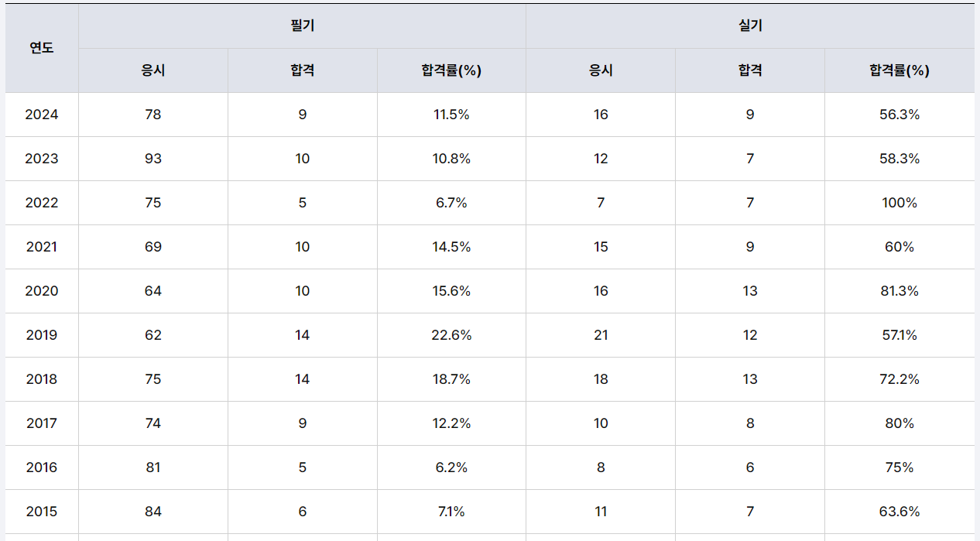Select the 2024 year cell
The width and height of the screenshot is (980, 541).
42,115
